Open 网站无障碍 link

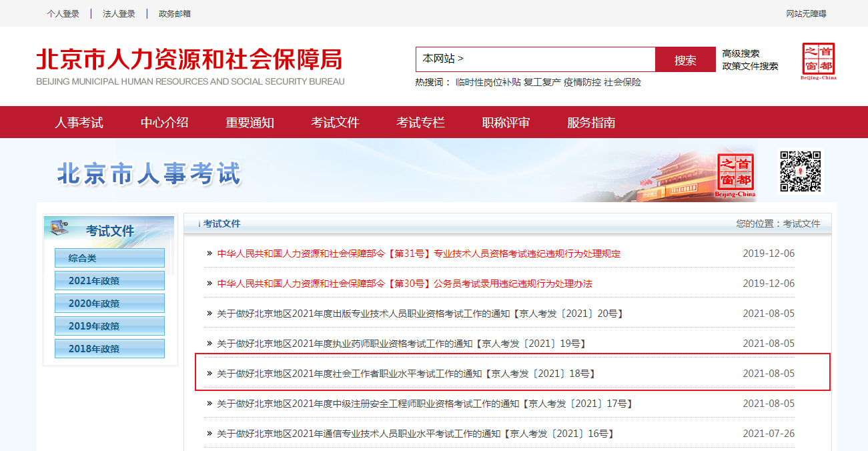(x=806, y=13)
